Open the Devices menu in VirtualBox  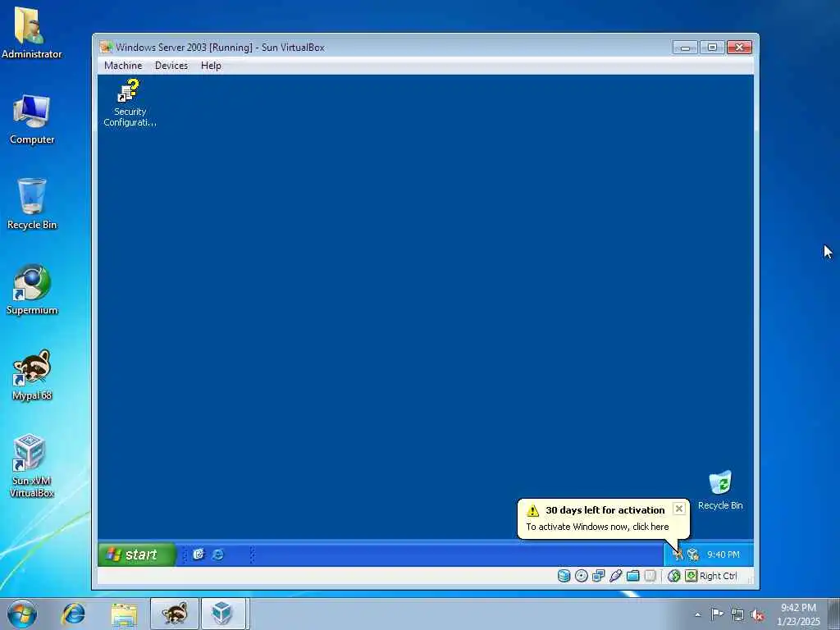coord(171,66)
